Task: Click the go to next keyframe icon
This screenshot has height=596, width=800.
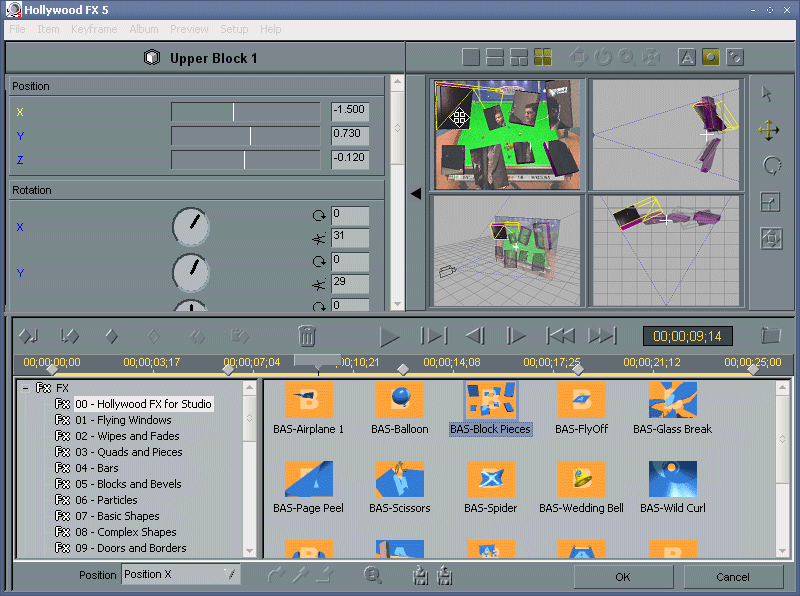Action: pos(69,336)
